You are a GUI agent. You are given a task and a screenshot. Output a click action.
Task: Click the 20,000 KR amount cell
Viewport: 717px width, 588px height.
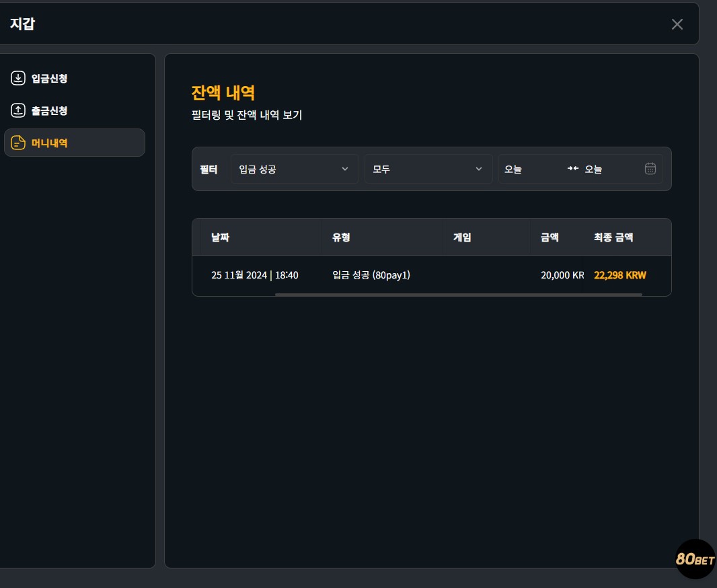tap(562, 275)
